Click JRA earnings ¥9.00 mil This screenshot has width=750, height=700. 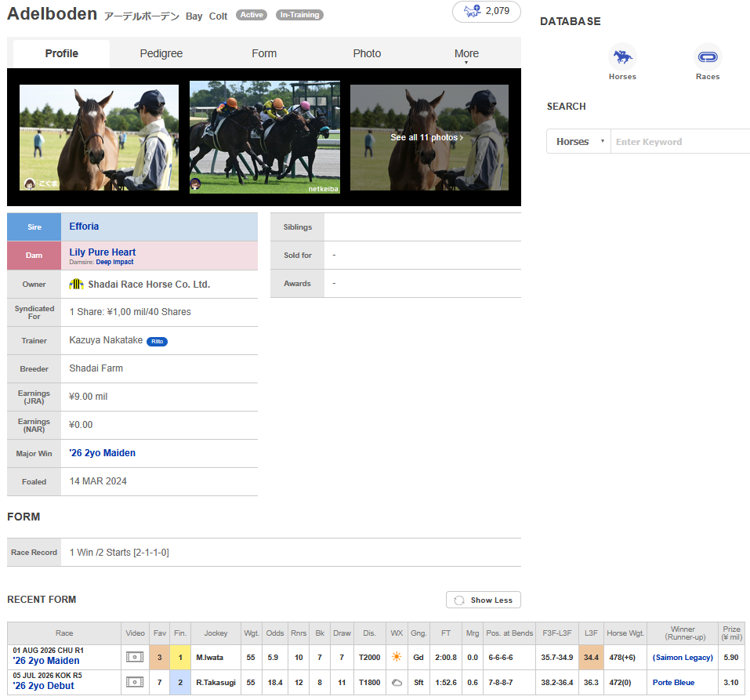pos(88,397)
